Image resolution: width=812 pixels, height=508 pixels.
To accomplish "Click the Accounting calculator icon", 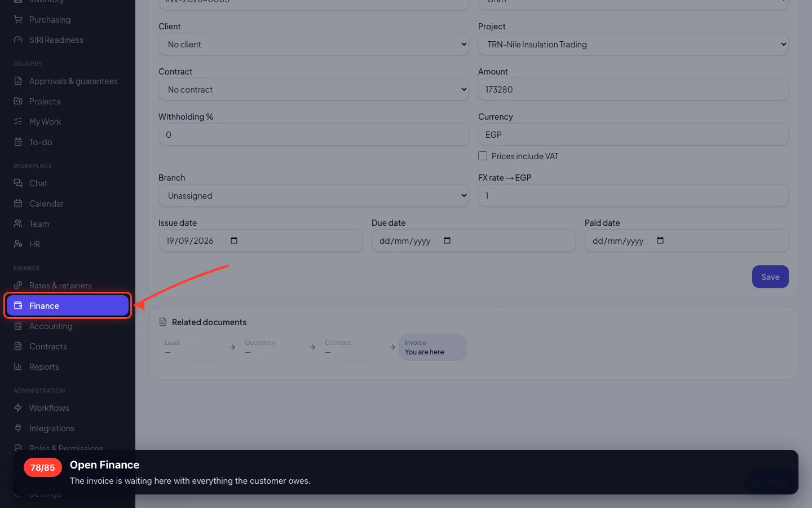I will [18, 326].
